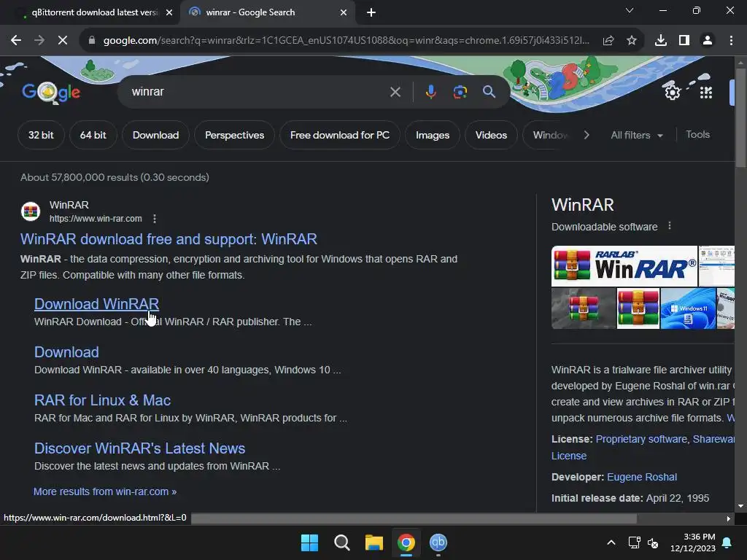The width and height of the screenshot is (747, 560).
Task: Open qBittorrent from the taskbar
Action: [438, 542]
